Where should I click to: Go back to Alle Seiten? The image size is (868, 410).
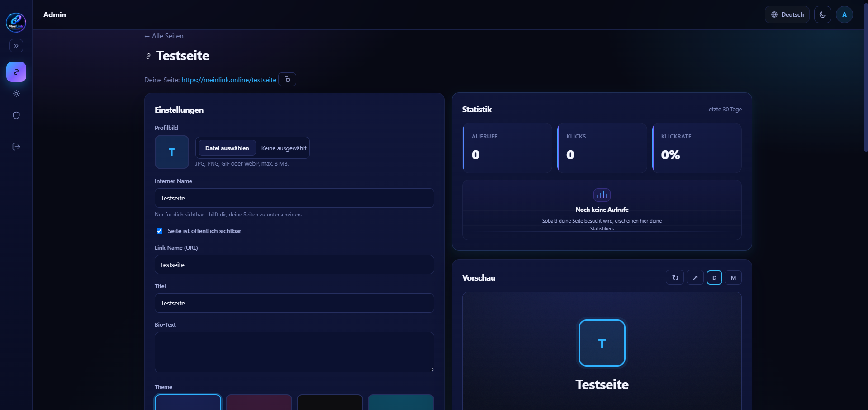[x=164, y=36]
